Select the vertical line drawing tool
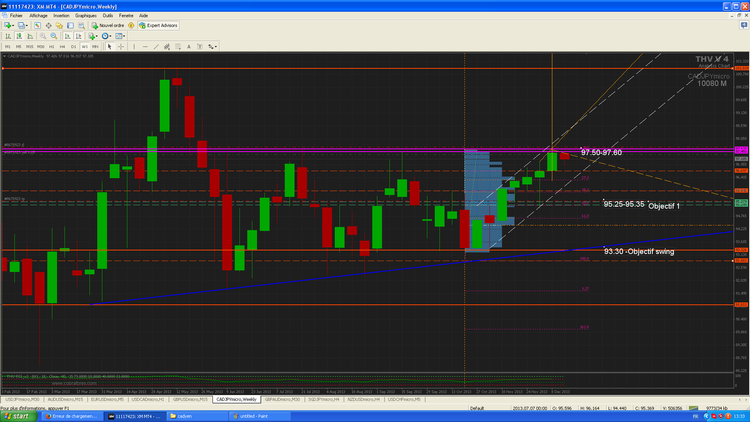Screen dimensions: 750x422 pos(134,46)
